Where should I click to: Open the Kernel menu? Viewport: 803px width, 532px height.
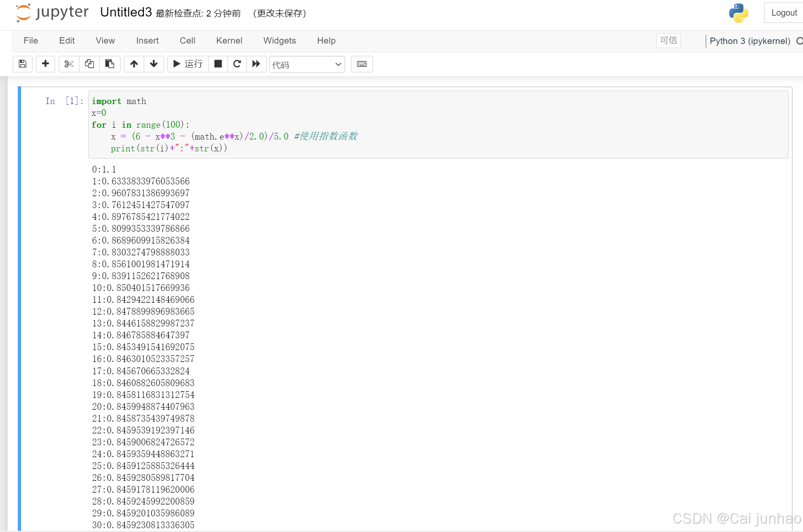pos(229,41)
